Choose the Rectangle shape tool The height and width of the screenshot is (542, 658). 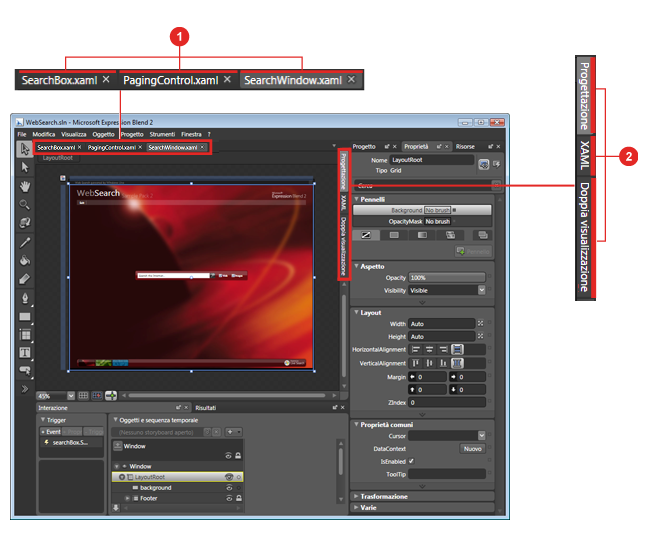25,316
